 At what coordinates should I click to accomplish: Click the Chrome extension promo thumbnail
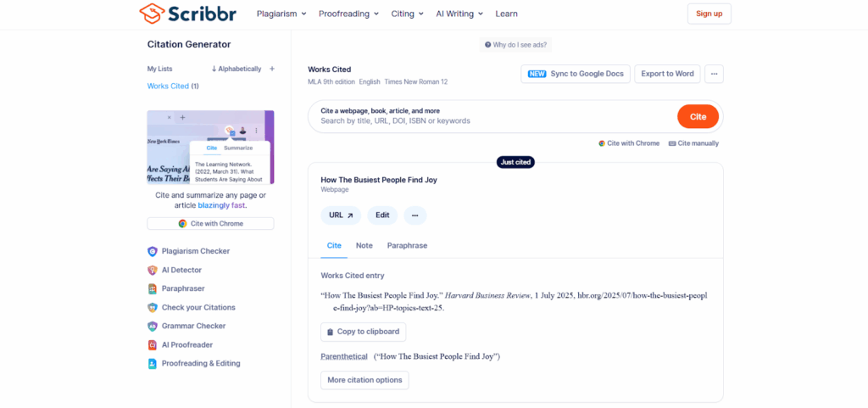[x=210, y=148]
